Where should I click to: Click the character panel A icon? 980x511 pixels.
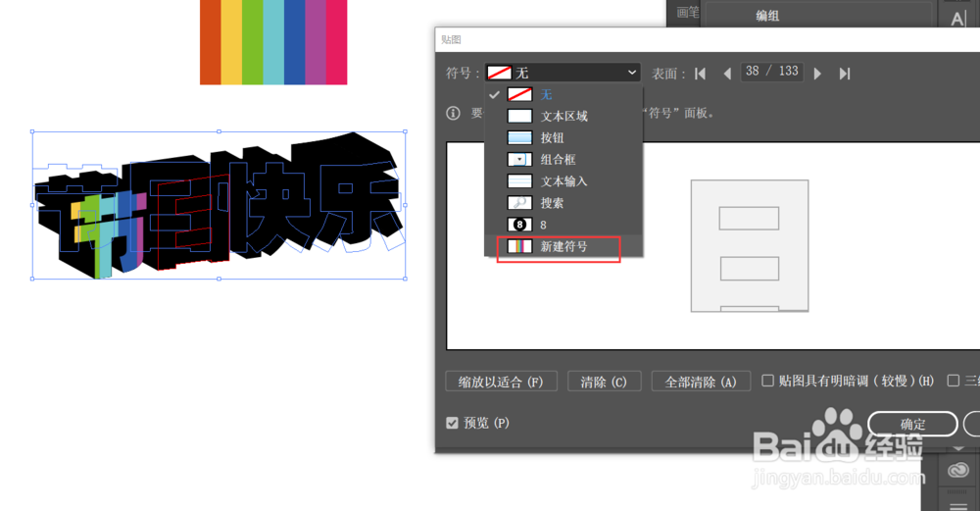pyautogui.click(x=958, y=19)
